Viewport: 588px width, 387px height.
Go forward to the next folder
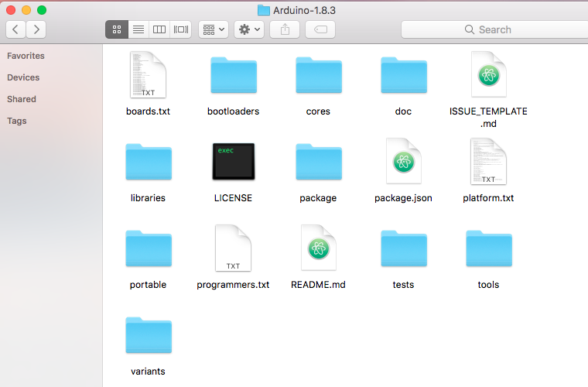point(36,29)
